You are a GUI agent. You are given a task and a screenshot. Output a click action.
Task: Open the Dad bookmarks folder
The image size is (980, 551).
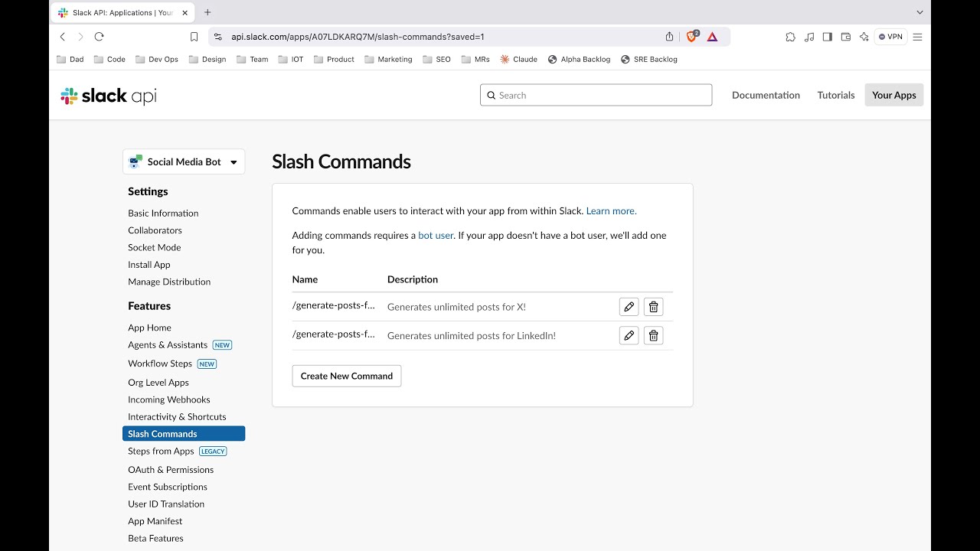(70, 59)
